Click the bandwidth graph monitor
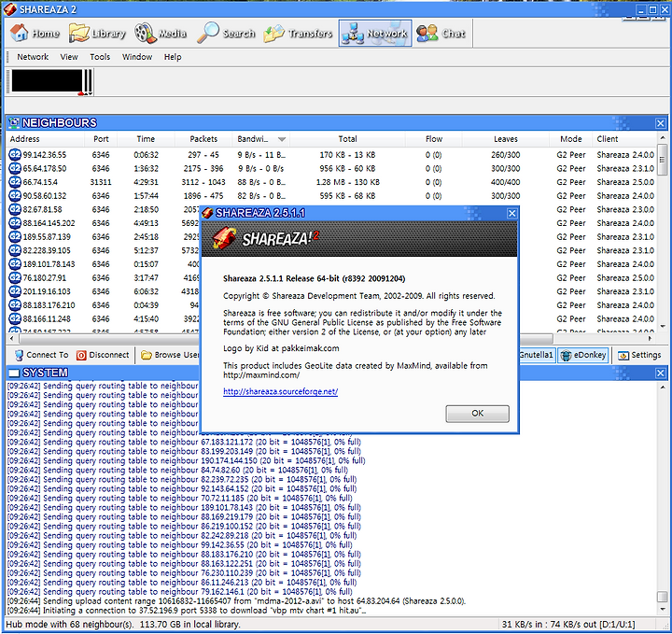This screenshot has height=634, width=672. (51, 81)
